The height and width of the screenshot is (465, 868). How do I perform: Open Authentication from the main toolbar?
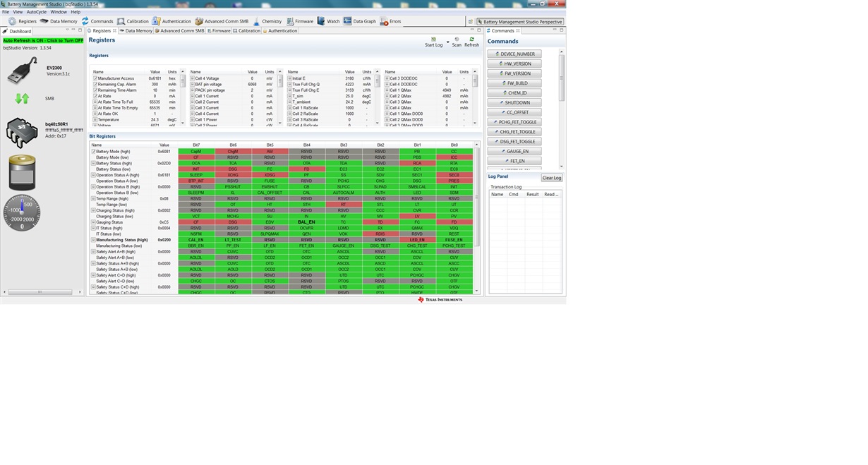pyautogui.click(x=172, y=21)
